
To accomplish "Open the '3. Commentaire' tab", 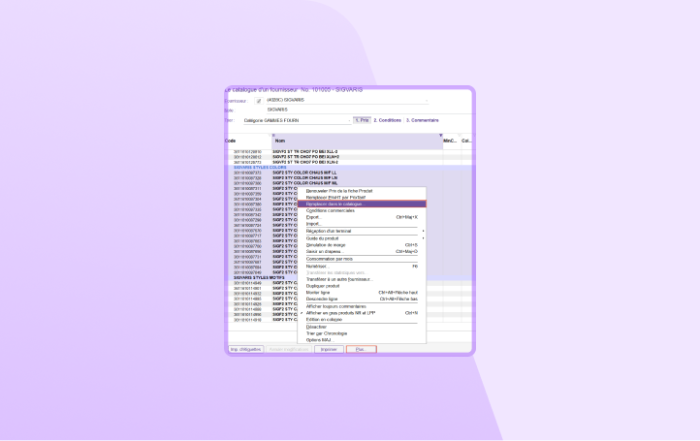I will (422, 120).
